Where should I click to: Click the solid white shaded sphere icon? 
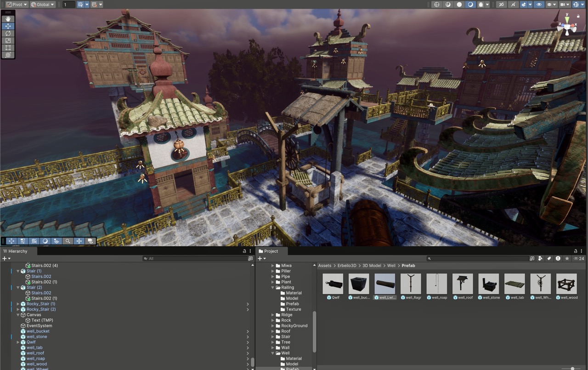pos(459,5)
